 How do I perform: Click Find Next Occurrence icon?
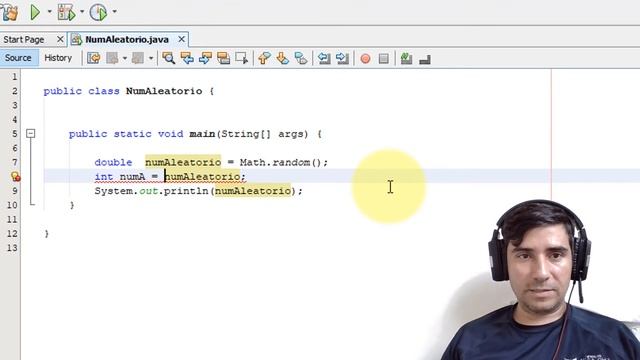(205, 58)
